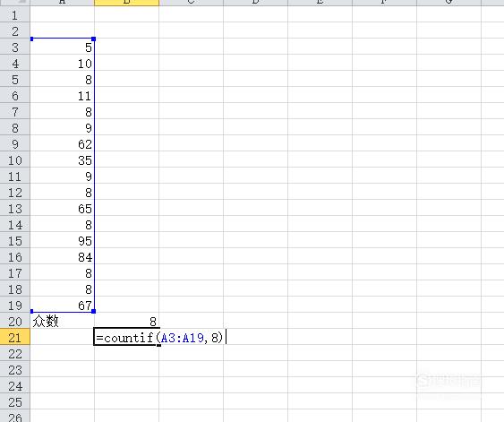Click row header 13
504x422 pixels.
point(15,208)
